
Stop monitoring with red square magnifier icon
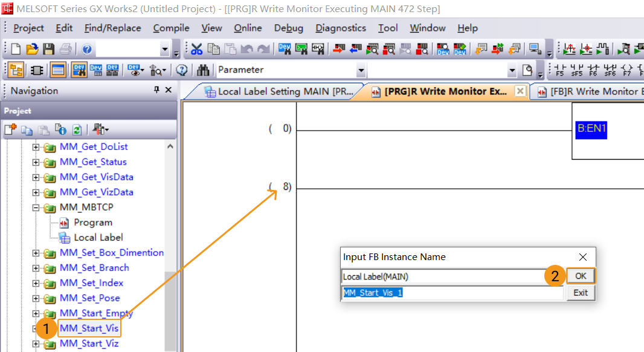click(388, 49)
